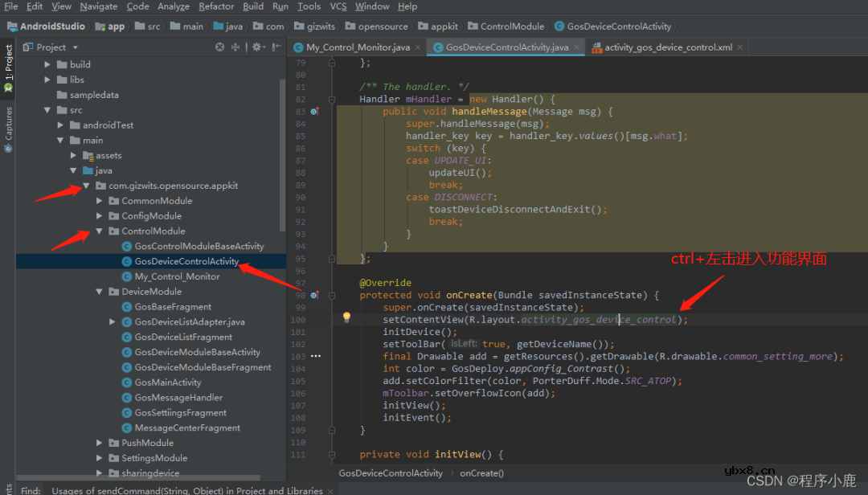Select GosMainActivity in the project tree
The image size is (868, 495).
167,382
